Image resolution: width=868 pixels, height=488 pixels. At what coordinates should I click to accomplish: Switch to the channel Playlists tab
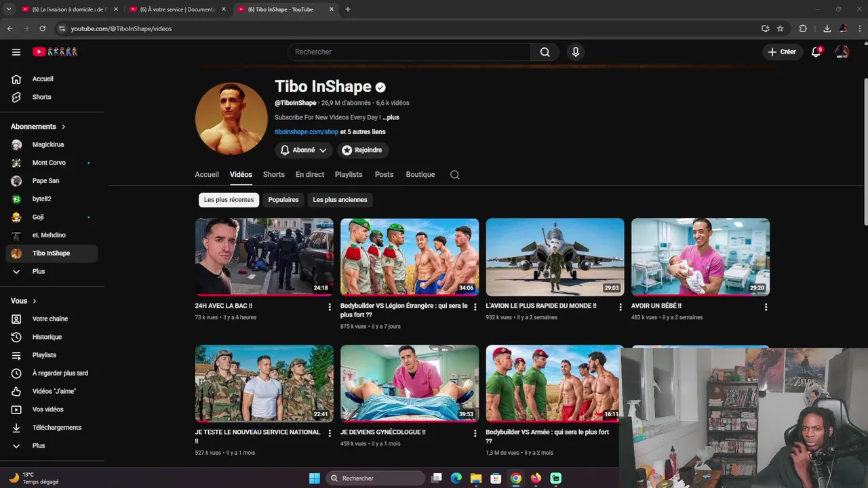[x=349, y=174]
